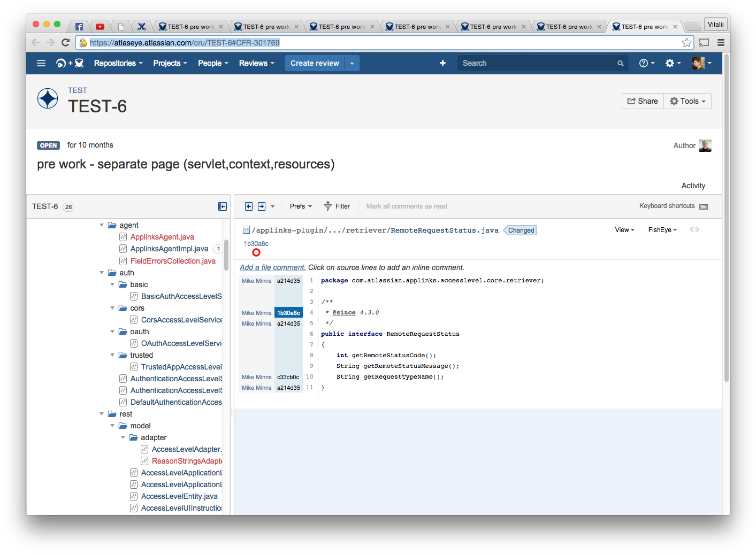Go to previous file arrow icon

coord(249,206)
